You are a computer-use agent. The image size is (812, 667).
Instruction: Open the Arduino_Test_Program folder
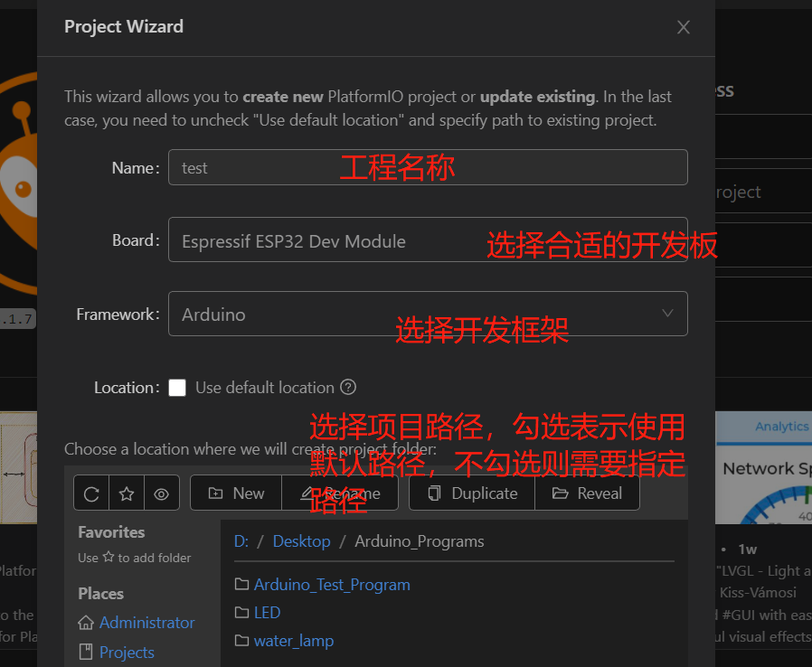[x=332, y=585]
